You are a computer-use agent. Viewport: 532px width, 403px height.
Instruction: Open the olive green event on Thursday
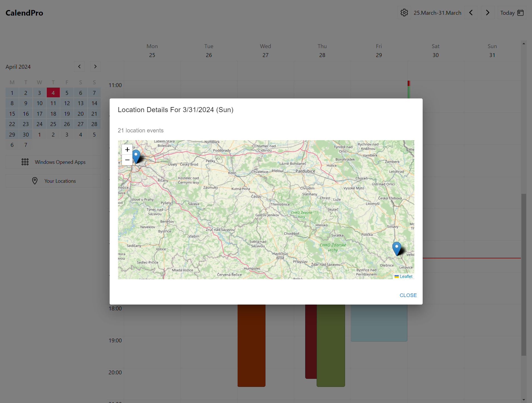pos(331,345)
